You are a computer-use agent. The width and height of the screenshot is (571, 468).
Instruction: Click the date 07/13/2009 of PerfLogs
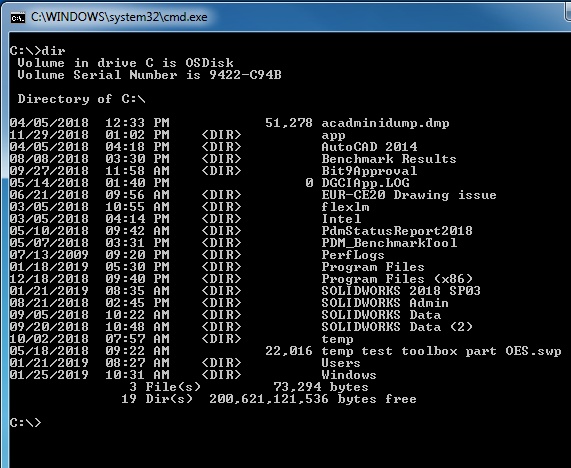(49, 255)
